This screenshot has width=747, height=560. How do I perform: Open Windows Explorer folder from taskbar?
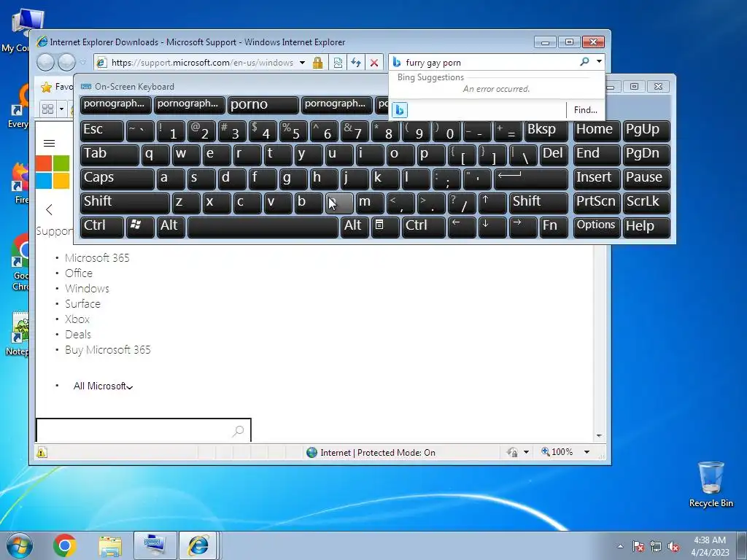pos(110,545)
